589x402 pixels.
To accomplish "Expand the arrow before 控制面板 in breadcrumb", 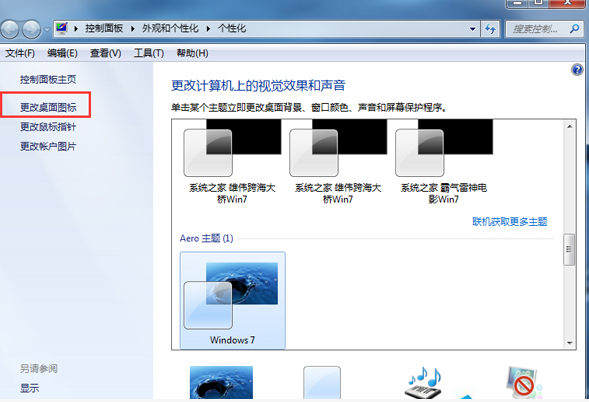I will (76, 29).
